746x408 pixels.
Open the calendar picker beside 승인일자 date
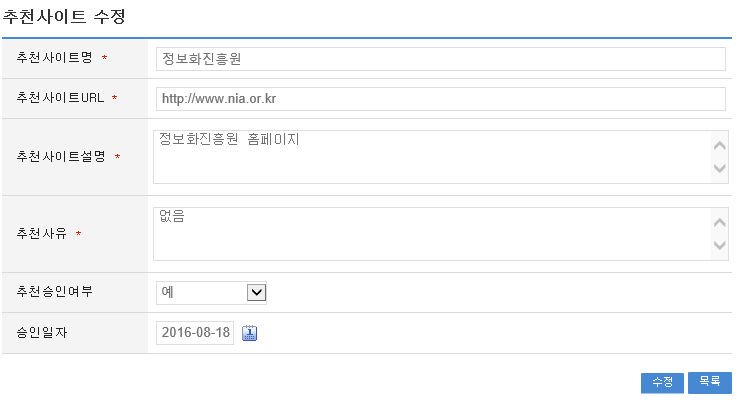pos(250,333)
